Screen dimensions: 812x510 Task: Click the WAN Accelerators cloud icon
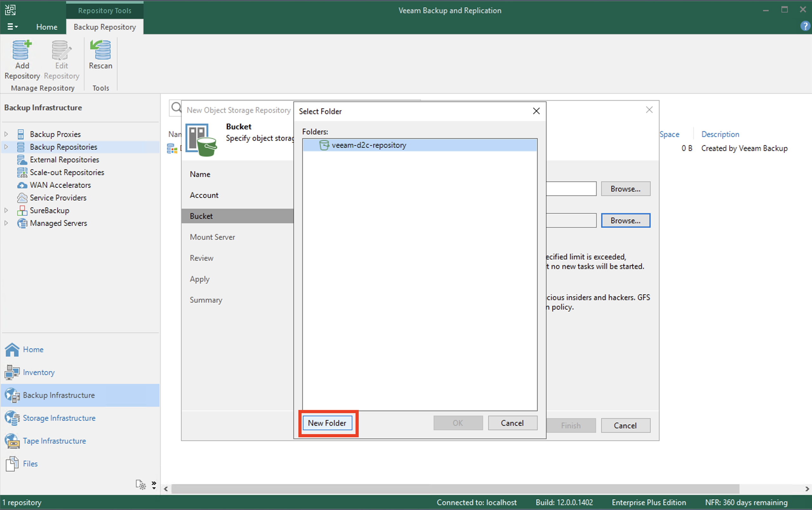click(22, 185)
